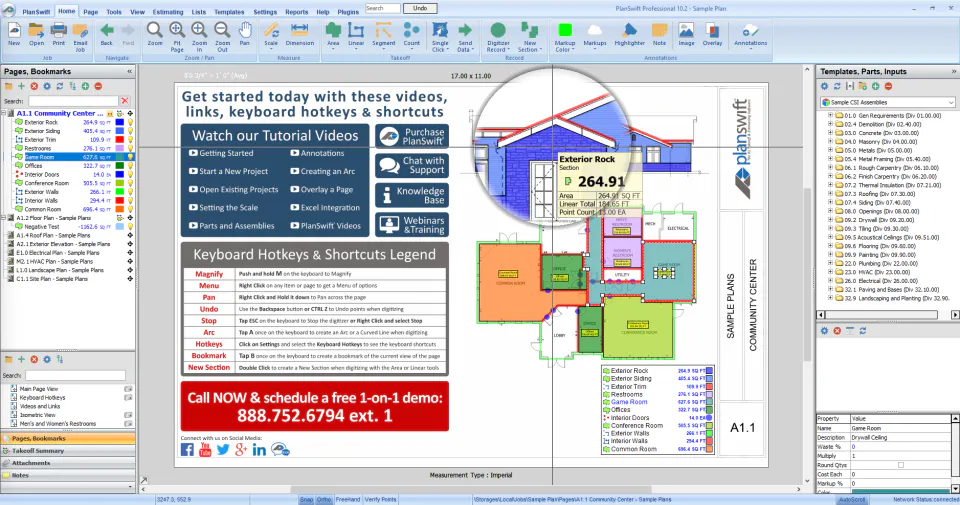Expand 04.0 Masonry template folder

coord(830,141)
